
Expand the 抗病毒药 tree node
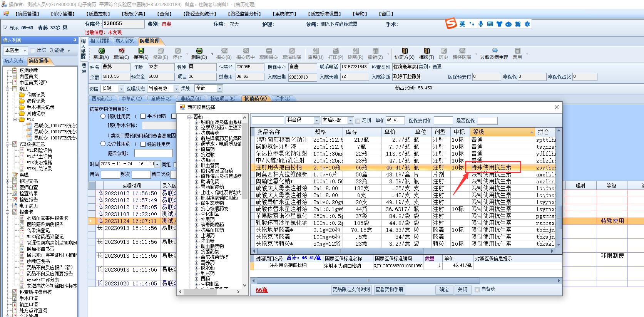pyautogui.click(x=197, y=133)
